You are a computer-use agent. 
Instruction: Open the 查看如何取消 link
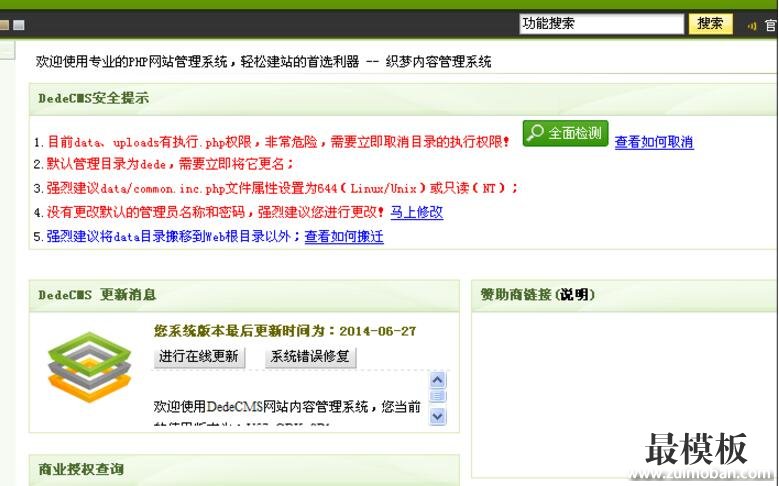(x=654, y=142)
